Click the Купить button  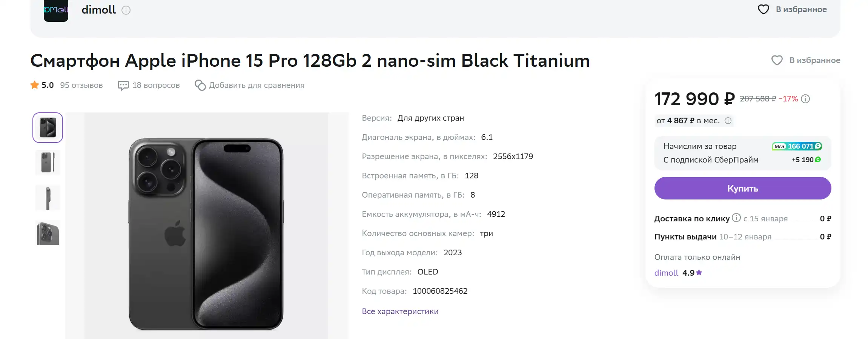coord(742,188)
